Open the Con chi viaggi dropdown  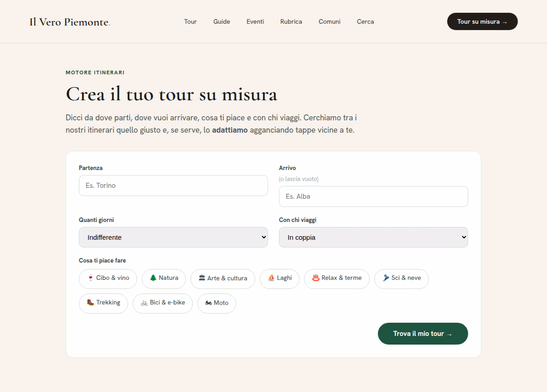373,237
